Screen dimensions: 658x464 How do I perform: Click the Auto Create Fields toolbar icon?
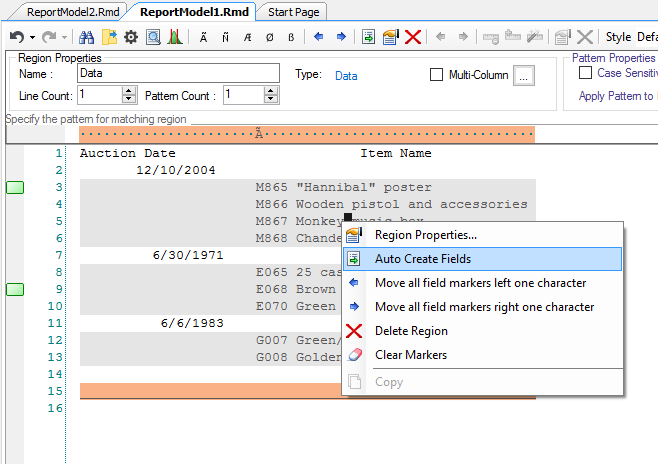tap(369, 37)
